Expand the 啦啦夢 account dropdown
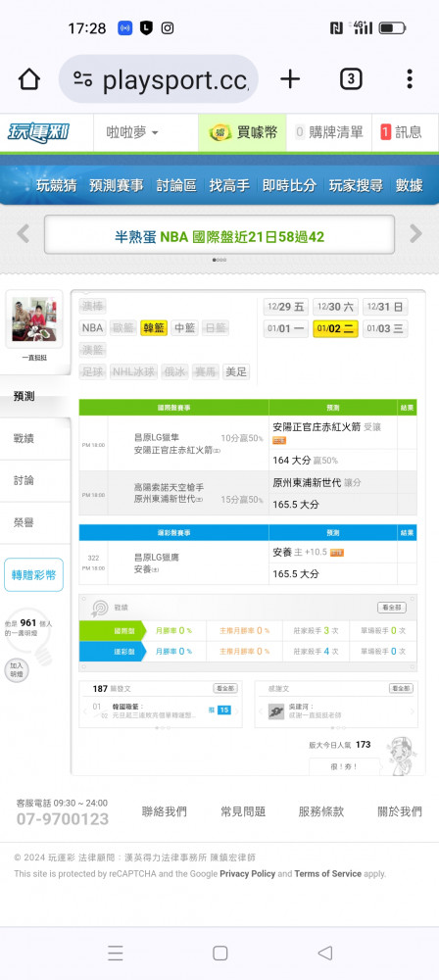 (x=132, y=132)
